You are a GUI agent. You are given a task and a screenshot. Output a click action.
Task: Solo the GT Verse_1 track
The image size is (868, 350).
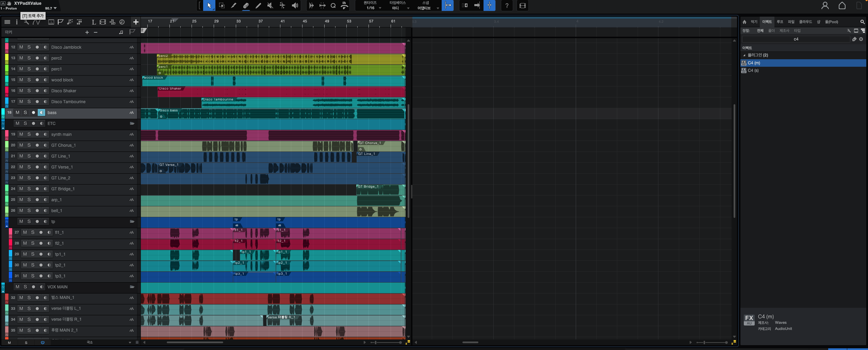(x=29, y=167)
